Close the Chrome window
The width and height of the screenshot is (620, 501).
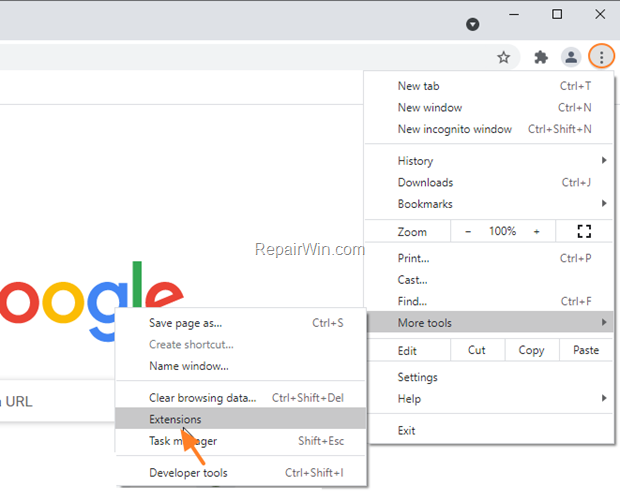pos(600,15)
